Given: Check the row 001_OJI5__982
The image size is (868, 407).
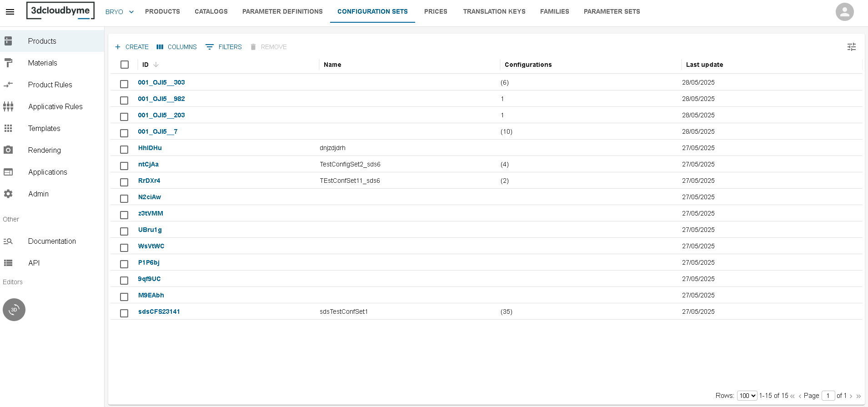Looking at the screenshot, I should pos(124,100).
